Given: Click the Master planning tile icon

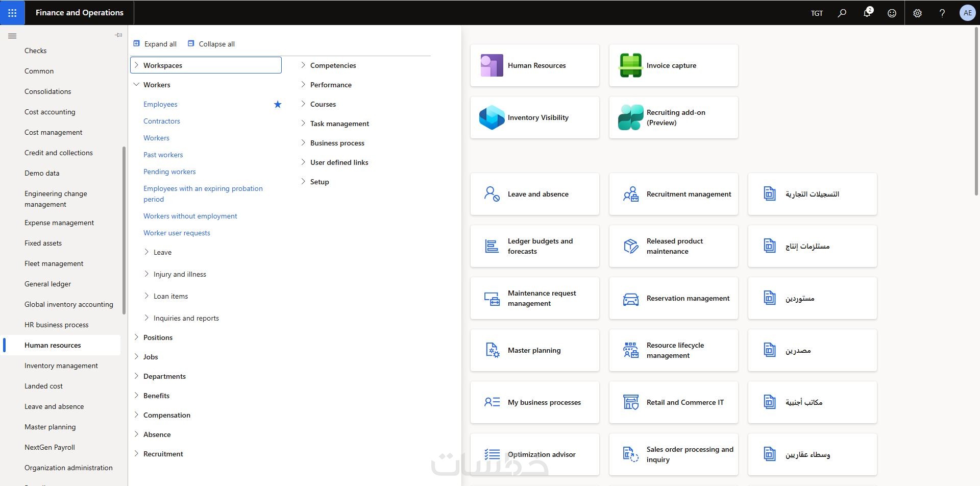Looking at the screenshot, I should click(x=492, y=350).
